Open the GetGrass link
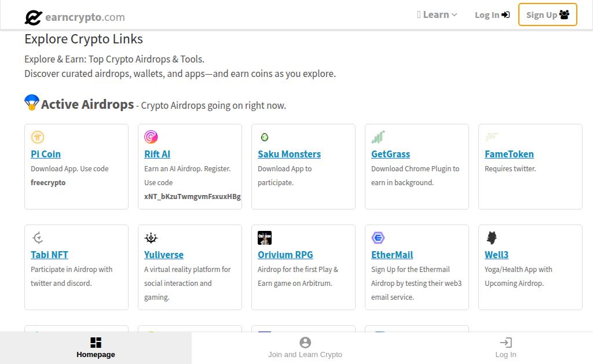 (x=391, y=154)
